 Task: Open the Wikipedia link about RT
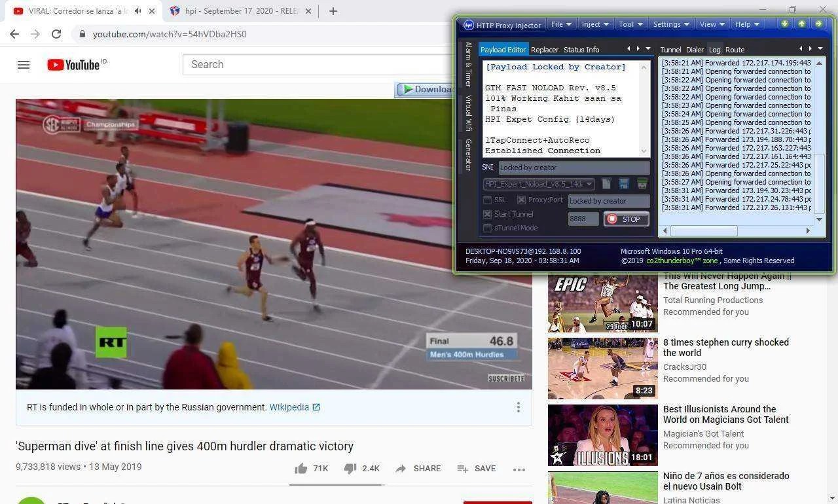point(295,407)
